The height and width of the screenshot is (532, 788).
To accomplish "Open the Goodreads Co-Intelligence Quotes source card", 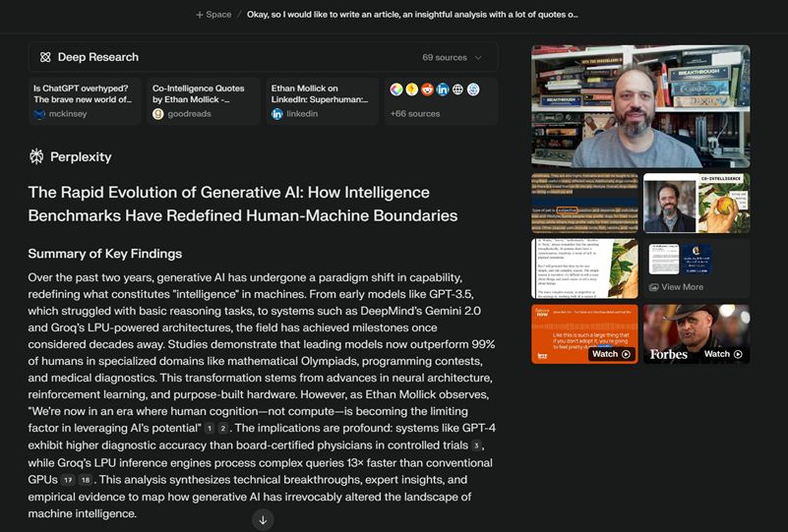I will coord(203,101).
